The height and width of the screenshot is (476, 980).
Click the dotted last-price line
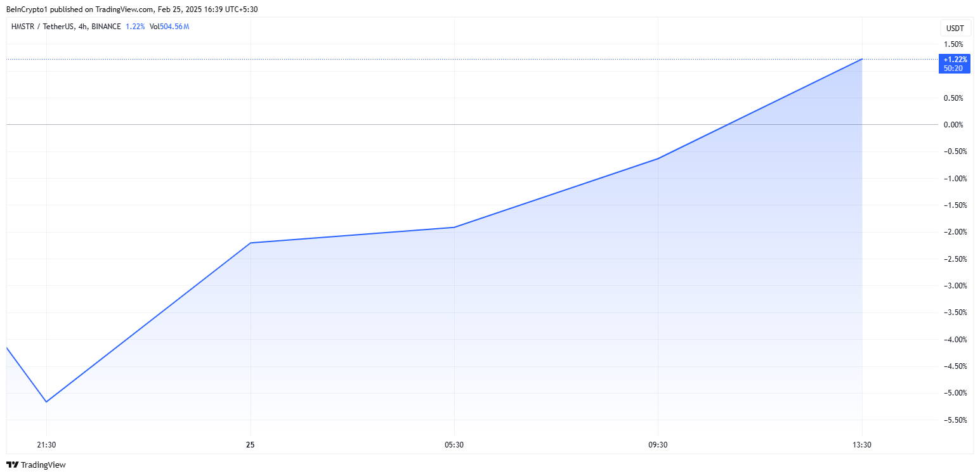click(x=444, y=58)
